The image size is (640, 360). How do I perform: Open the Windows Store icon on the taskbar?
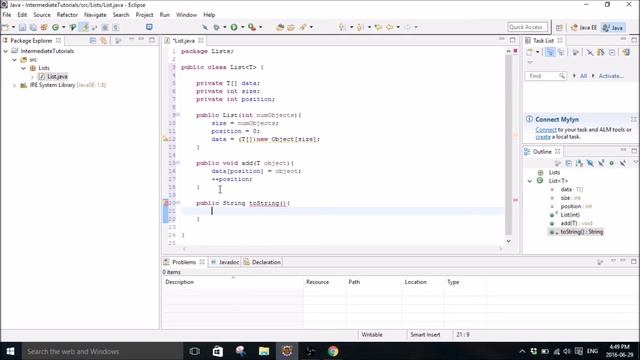(217, 351)
